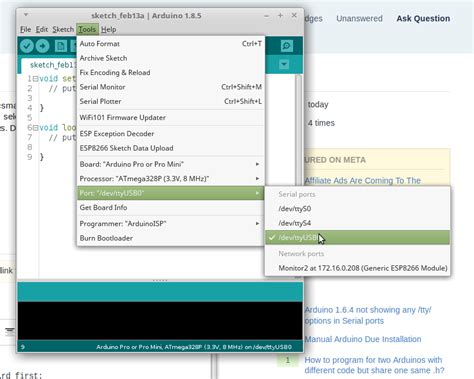Open How to program two Arduinos link
This screenshot has width=474, height=379.
[374, 365]
